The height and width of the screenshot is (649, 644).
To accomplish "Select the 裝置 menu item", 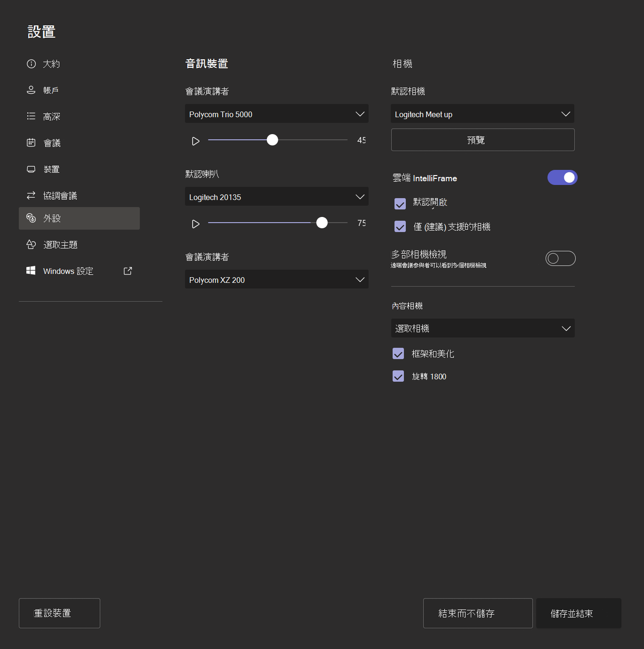I will tap(79, 169).
